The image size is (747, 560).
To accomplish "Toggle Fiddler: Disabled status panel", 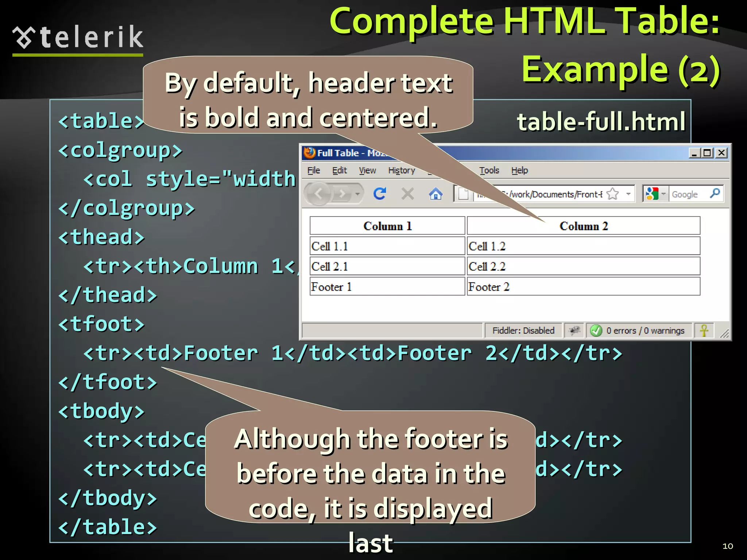I will pyautogui.click(x=523, y=331).
